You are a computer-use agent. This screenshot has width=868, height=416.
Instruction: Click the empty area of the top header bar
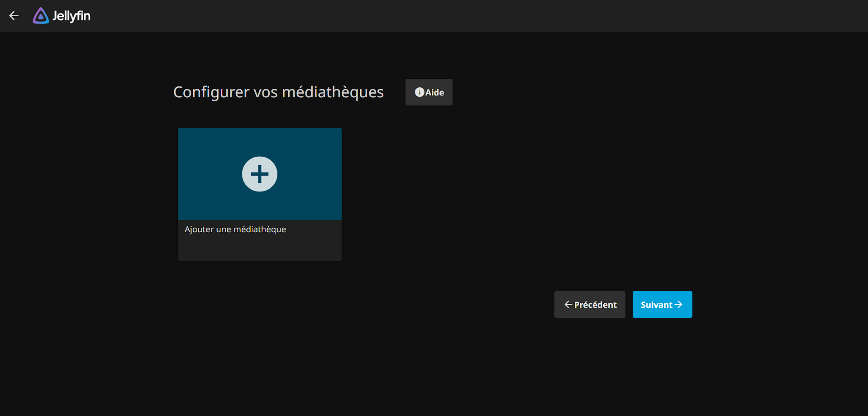tap(453, 16)
